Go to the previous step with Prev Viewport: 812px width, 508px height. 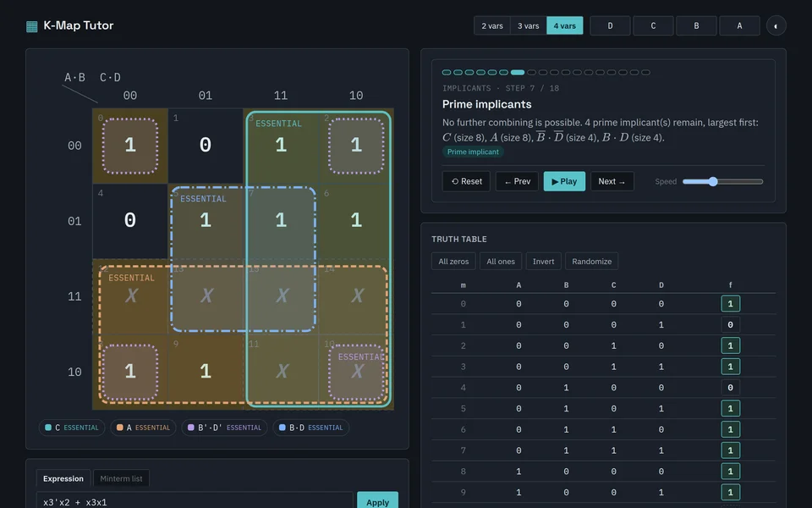pyautogui.click(x=517, y=181)
